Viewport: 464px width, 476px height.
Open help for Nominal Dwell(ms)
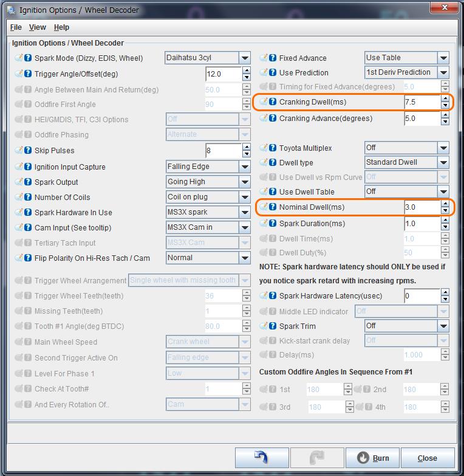coord(273,207)
